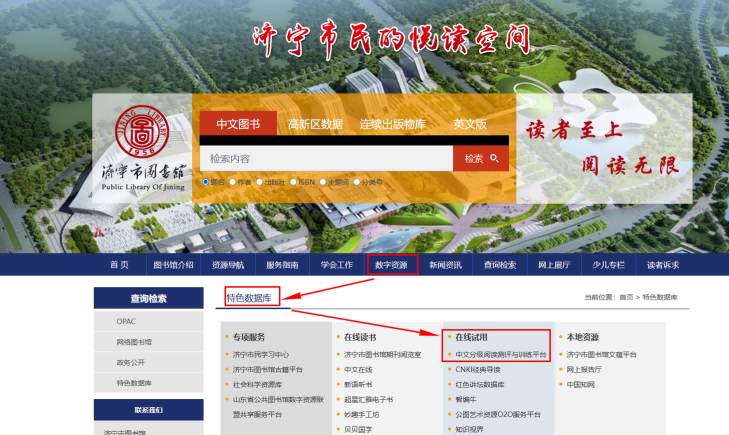This screenshot has height=435, width=729.
Task: Click the 检索内容 search input field
Action: [325, 158]
